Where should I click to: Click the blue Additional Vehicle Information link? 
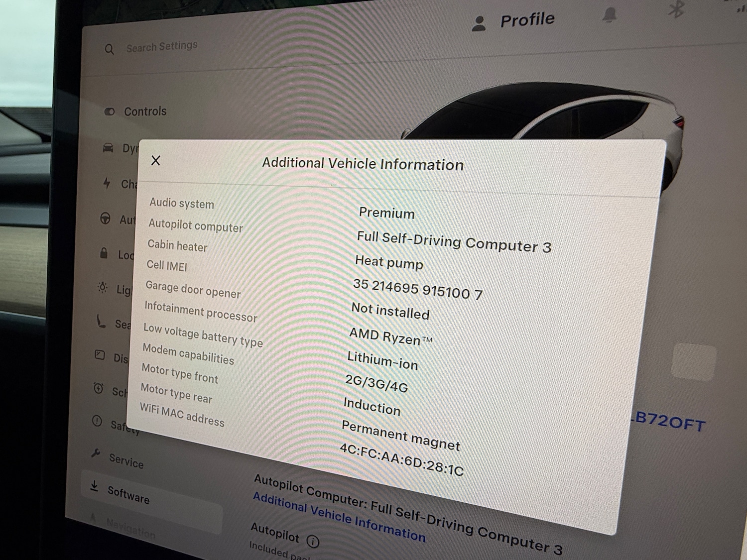(x=339, y=517)
